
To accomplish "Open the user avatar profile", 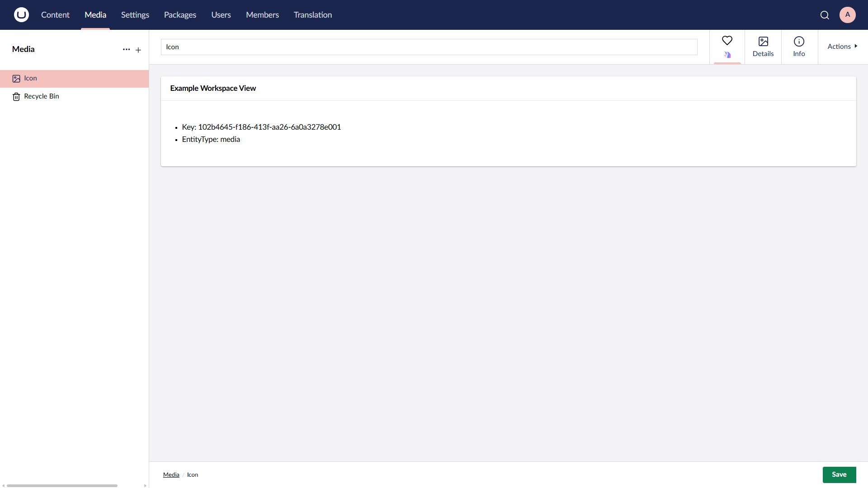I will [848, 14].
